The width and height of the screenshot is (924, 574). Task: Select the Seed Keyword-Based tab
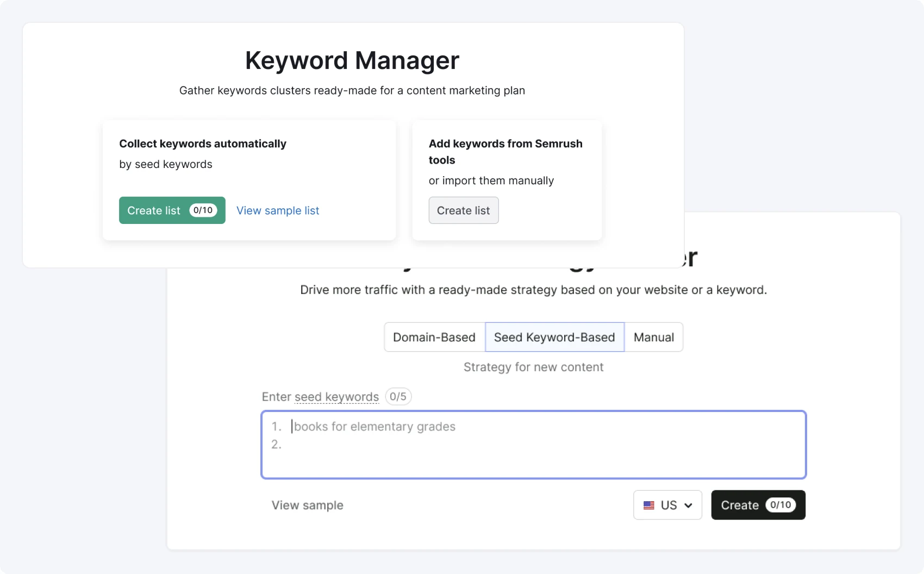(554, 337)
